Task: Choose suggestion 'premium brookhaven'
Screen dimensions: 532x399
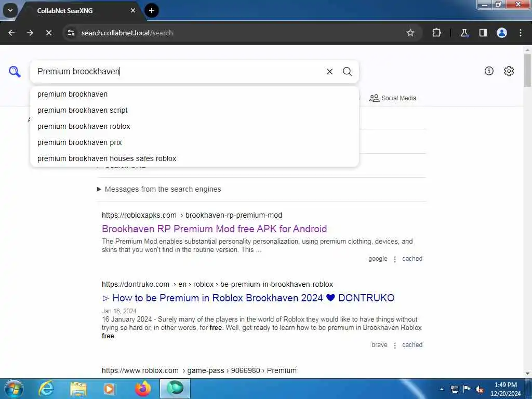Action: 194,95
